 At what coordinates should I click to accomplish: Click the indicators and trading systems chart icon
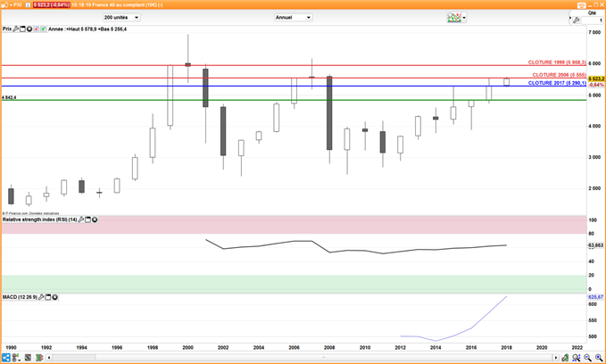click(454, 17)
